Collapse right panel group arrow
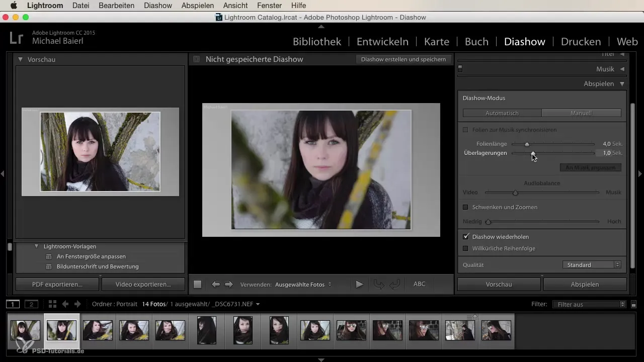 (x=640, y=173)
